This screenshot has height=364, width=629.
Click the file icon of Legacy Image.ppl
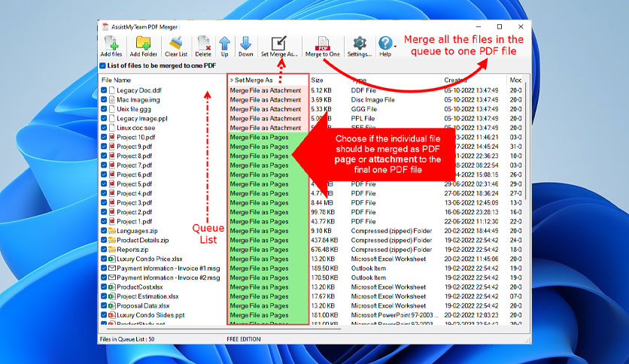pyautogui.click(x=112, y=118)
